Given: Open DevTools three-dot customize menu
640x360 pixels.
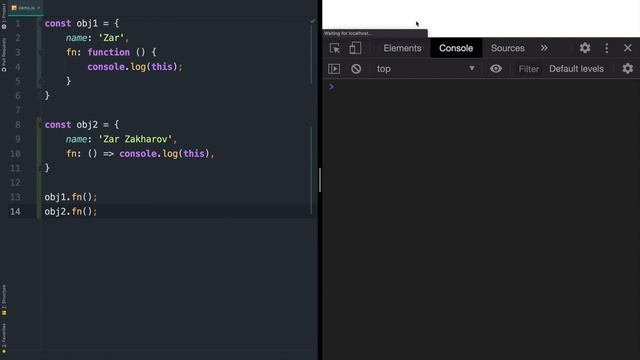Looking at the screenshot, I should [x=607, y=48].
